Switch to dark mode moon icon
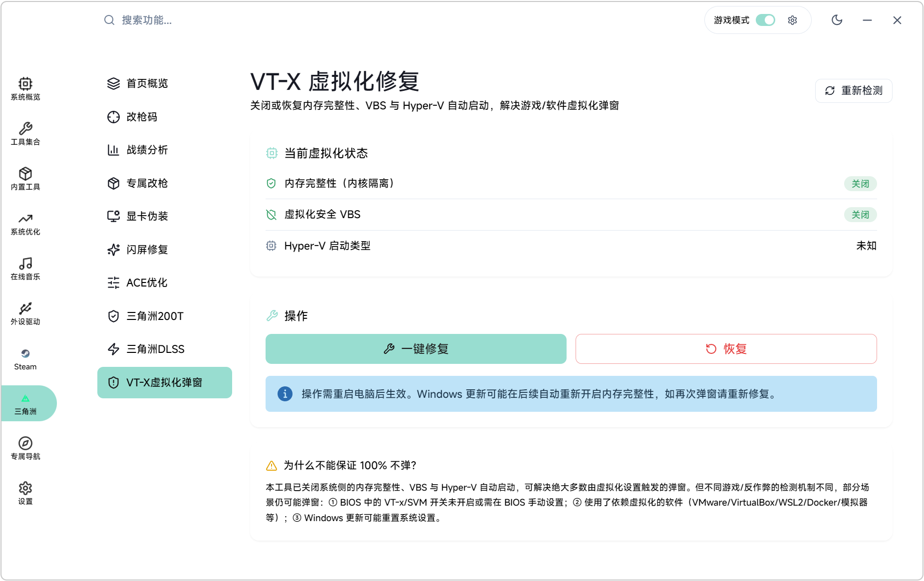The height and width of the screenshot is (581, 924). (837, 20)
